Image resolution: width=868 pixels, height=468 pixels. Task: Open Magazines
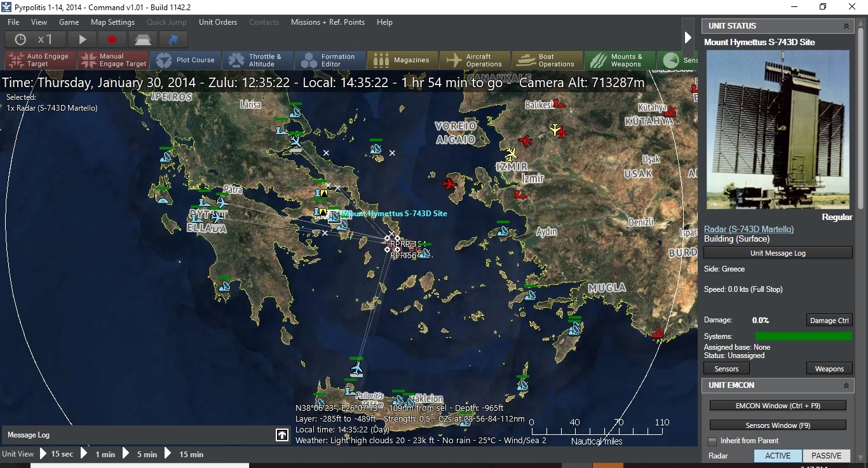(403, 60)
